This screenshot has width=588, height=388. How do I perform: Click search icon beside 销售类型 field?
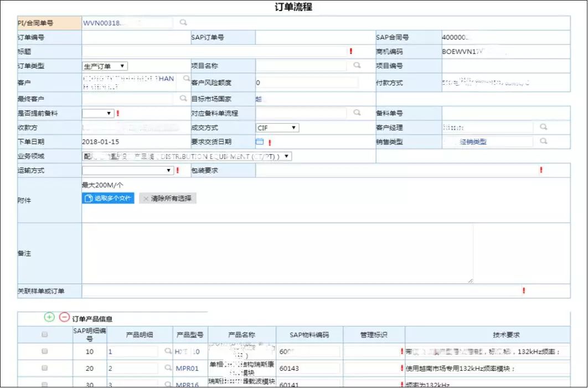click(x=544, y=141)
